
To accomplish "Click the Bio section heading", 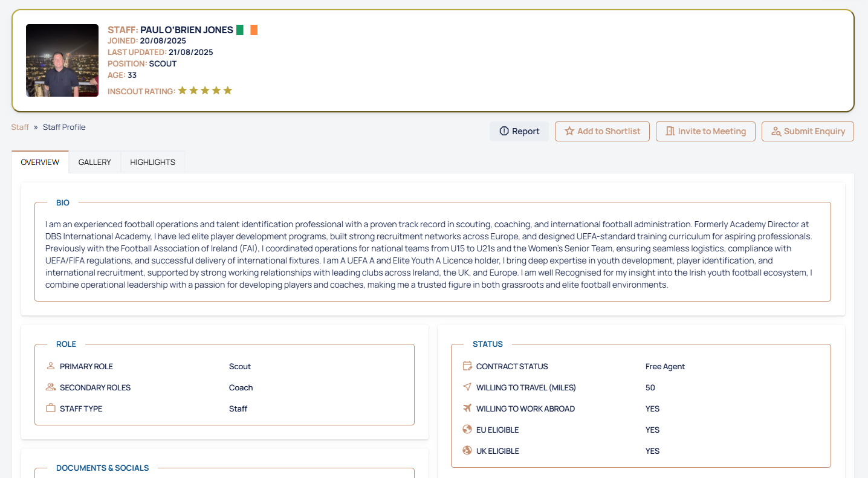I will (63, 202).
